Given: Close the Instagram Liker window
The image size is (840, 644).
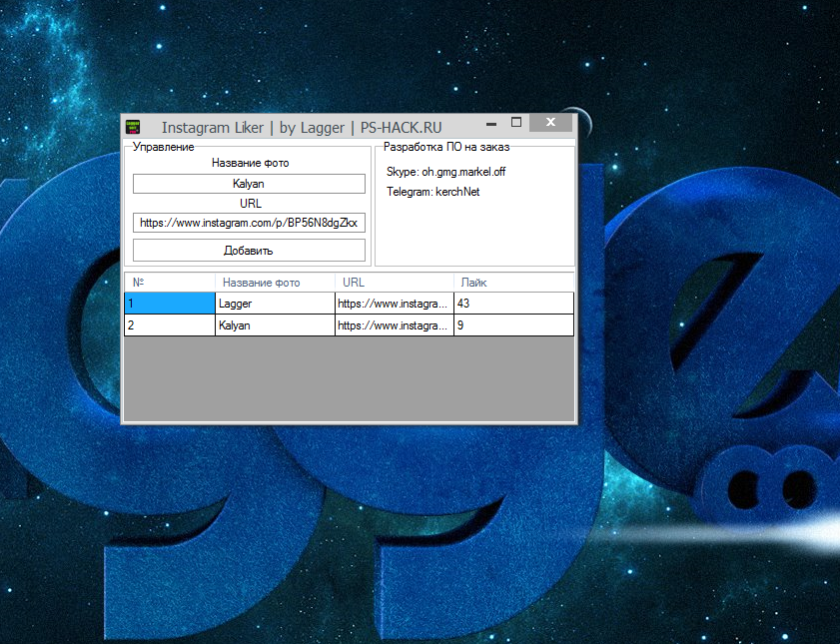Looking at the screenshot, I should [x=550, y=123].
